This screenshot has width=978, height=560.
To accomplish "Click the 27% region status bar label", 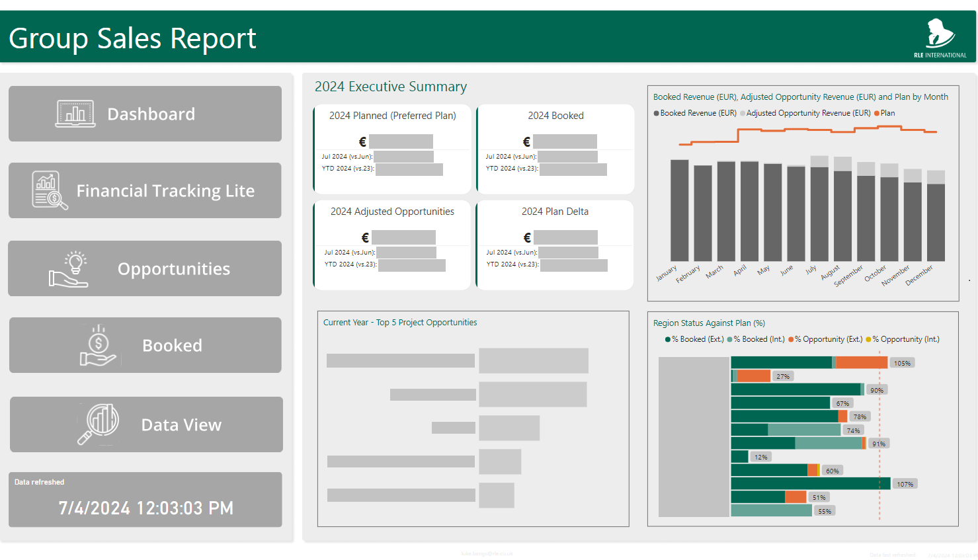I will coord(783,376).
